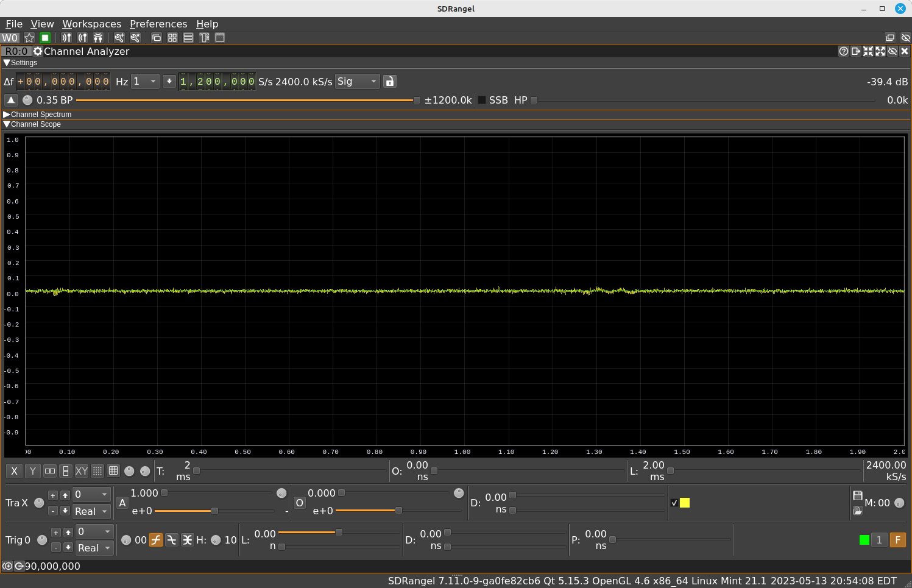912x588 pixels.
Task: Click the bandwidth slider next to 0.35 BP
Action: 249,100
